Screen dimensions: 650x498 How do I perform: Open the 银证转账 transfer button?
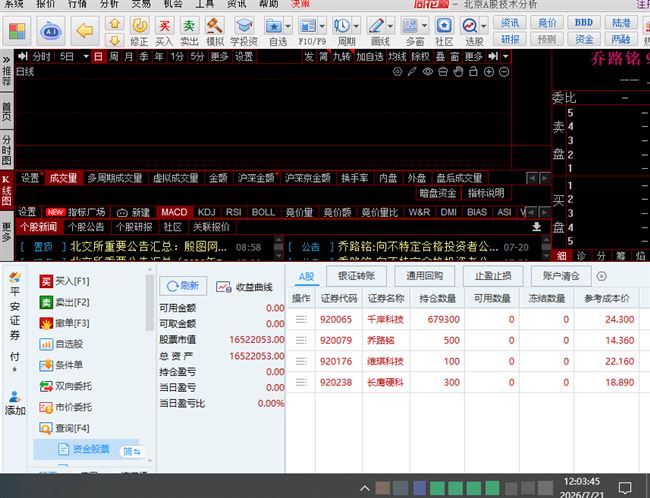357,276
